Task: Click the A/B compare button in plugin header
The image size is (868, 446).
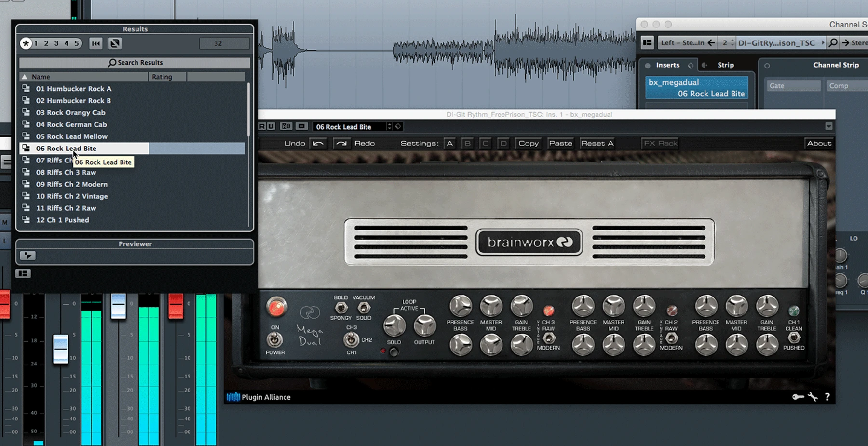Action: (x=286, y=126)
